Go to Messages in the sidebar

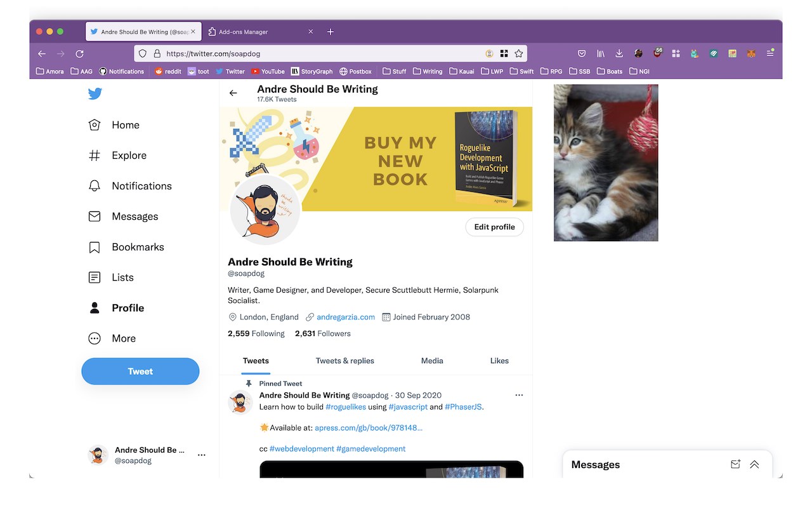click(123, 217)
